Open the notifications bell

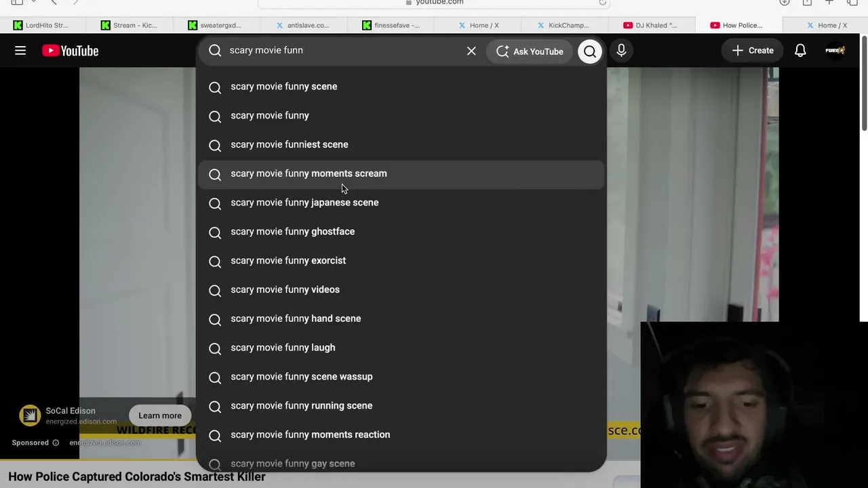tap(800, 51)
